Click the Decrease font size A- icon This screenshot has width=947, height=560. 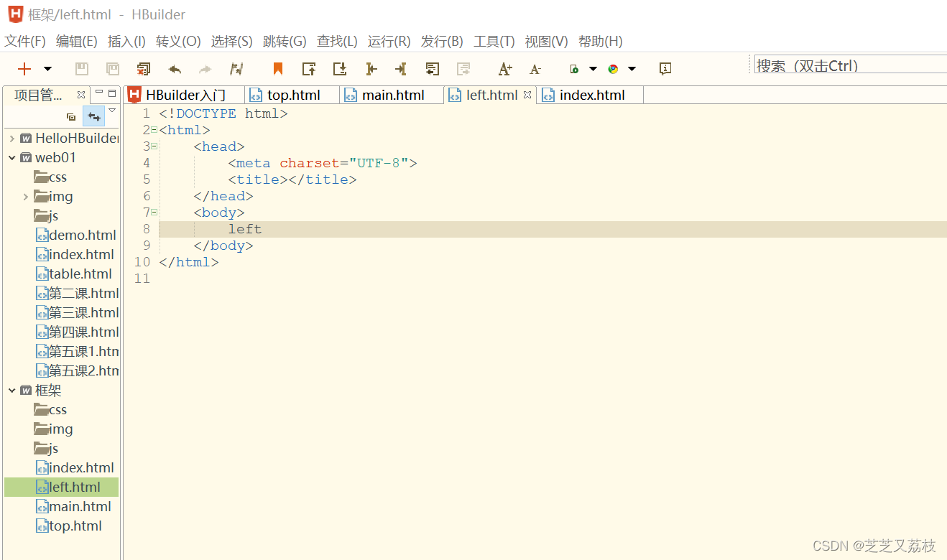[x=535, y=69]
